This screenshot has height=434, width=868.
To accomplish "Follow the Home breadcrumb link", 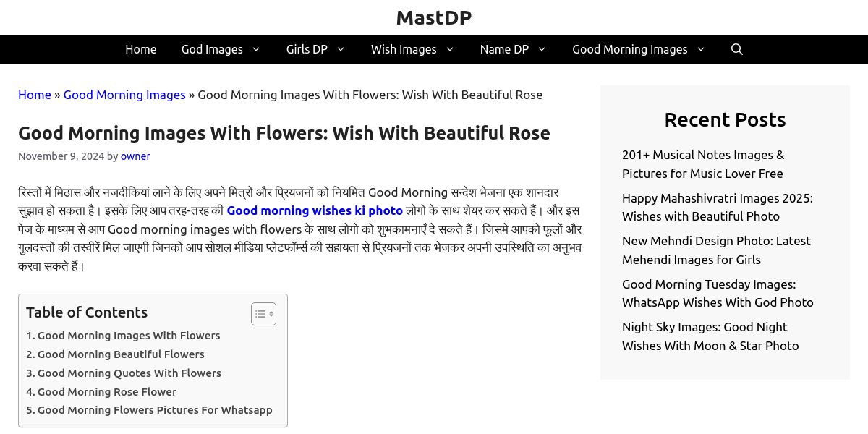I will pos(35,95).
